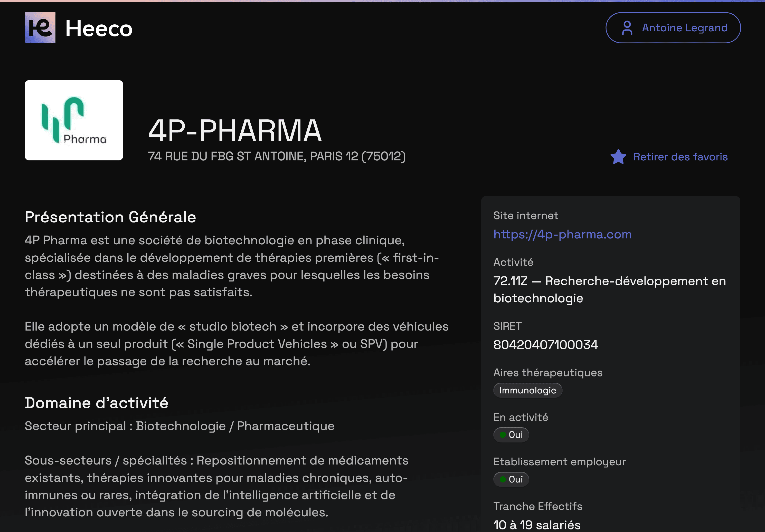Screen dimensions: 765x532
Task: Click the Domaine d'activité heading
Action: tap(97, 403)
